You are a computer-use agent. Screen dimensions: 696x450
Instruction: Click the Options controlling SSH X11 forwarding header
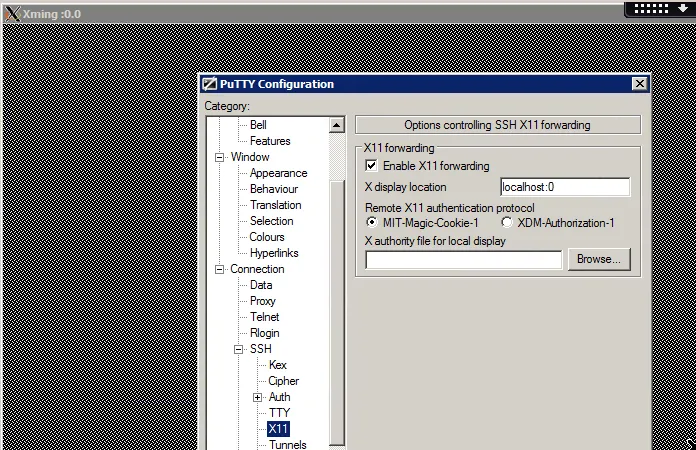498,125
